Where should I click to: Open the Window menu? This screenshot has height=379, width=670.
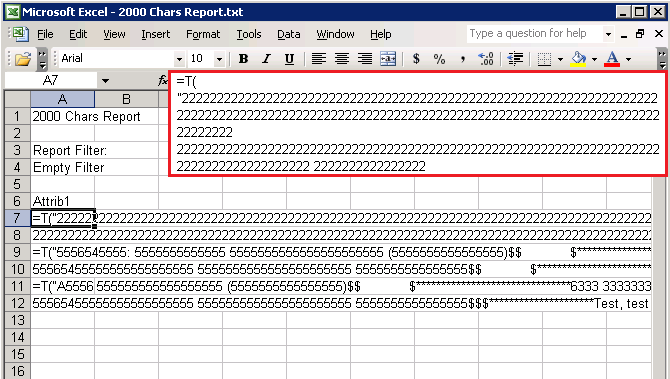(x=335, y=34)
